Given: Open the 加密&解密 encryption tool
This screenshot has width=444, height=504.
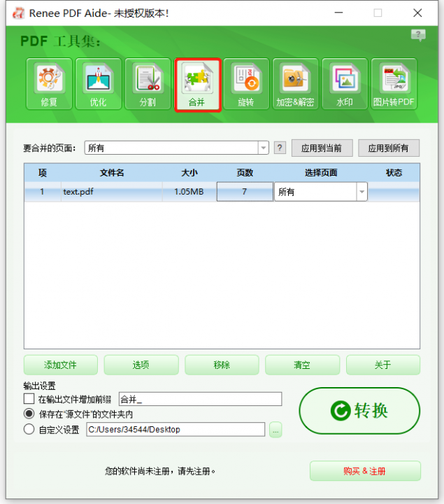Looking at the screenshot, I should pos(295,84).
